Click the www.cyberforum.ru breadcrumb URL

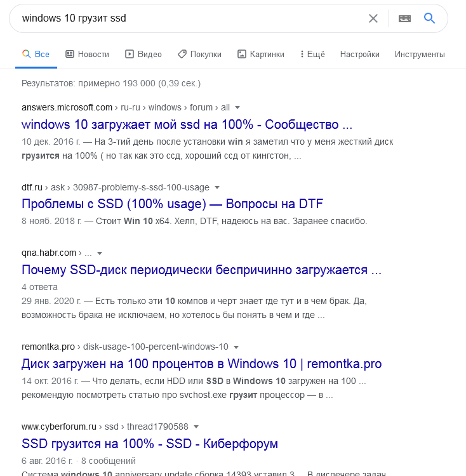[x=105, y=426]
